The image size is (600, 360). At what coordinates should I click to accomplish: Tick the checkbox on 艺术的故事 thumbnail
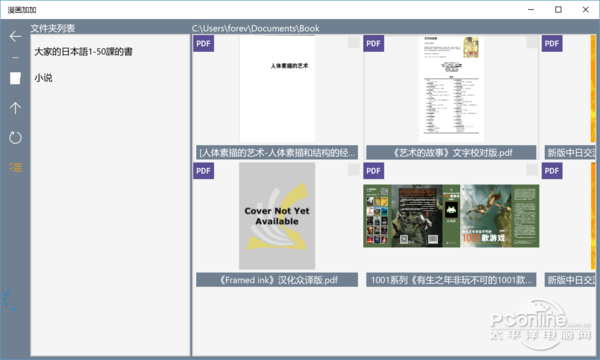[532, 42]
